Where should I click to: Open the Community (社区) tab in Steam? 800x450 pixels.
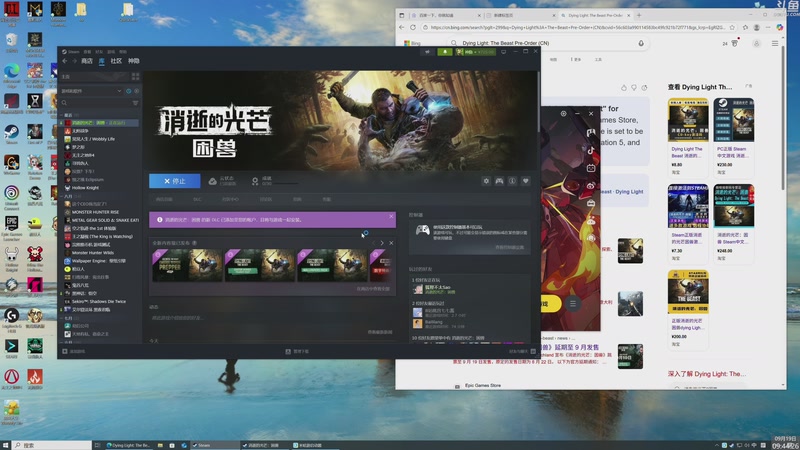(116, 61)
